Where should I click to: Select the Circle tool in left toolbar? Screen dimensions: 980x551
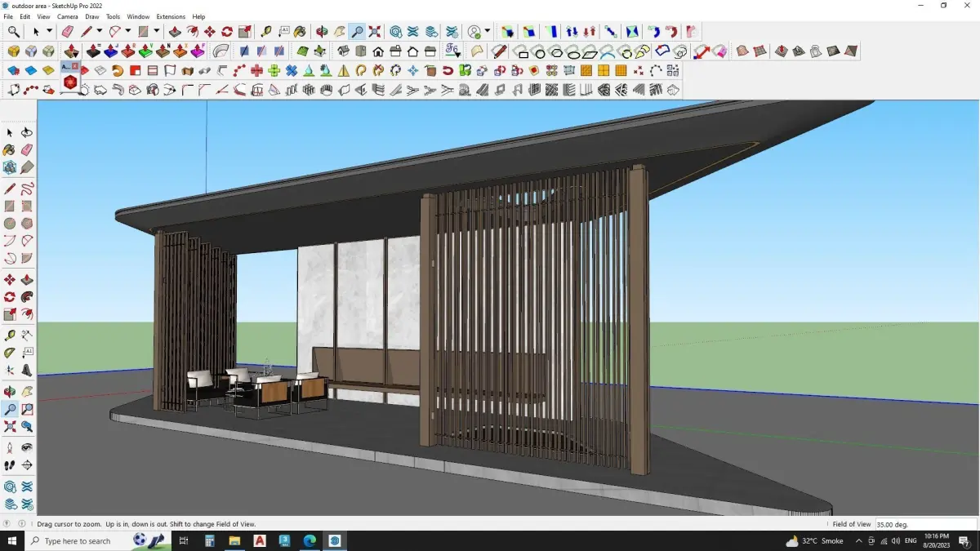pos(10,223)
